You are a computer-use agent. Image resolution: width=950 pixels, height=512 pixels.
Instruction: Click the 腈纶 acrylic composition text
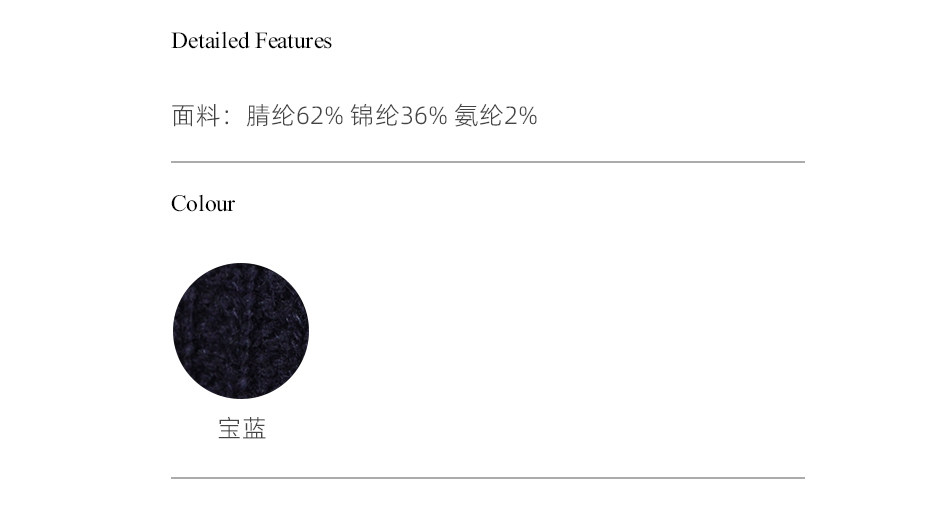click(270, 116)
